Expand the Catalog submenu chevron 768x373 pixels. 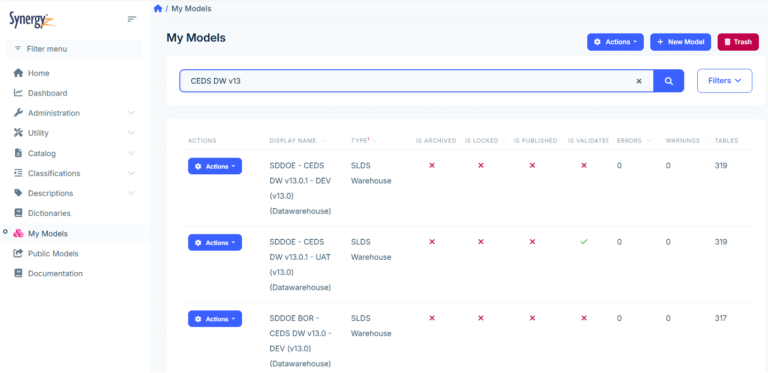(131, 153)
